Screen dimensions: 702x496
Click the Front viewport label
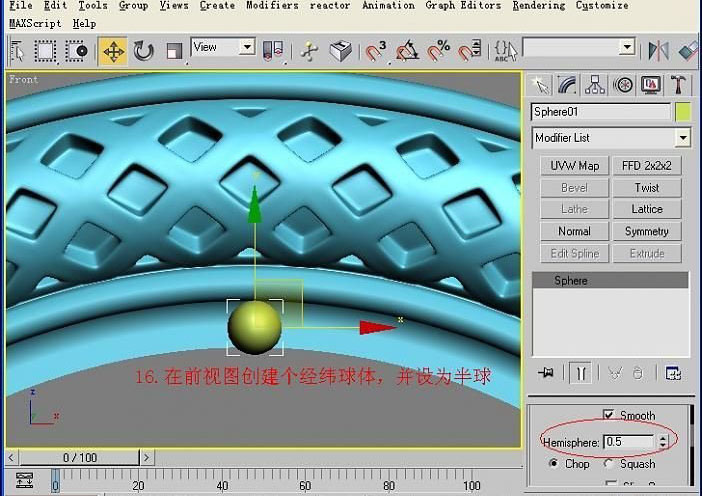pos(23,80)
